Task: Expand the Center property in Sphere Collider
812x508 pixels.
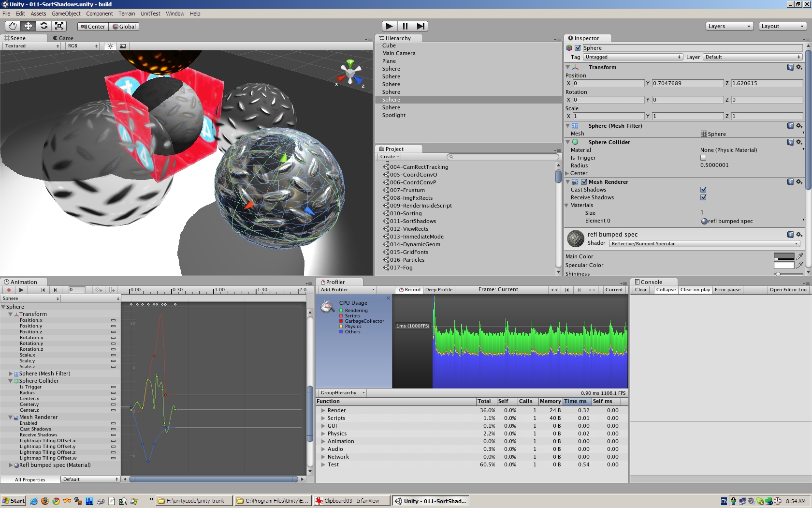Action: pos(567,173)
